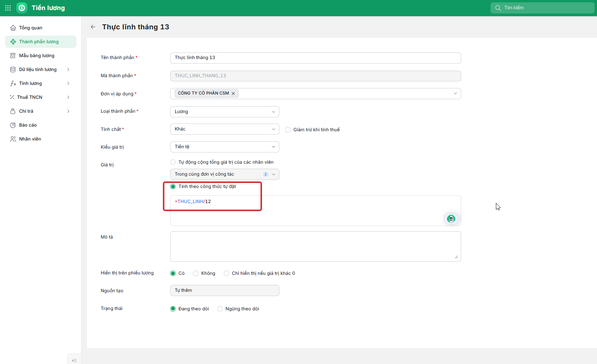
Task: Open Thành phần lương in sidebar
Action: tap(41, 42)
